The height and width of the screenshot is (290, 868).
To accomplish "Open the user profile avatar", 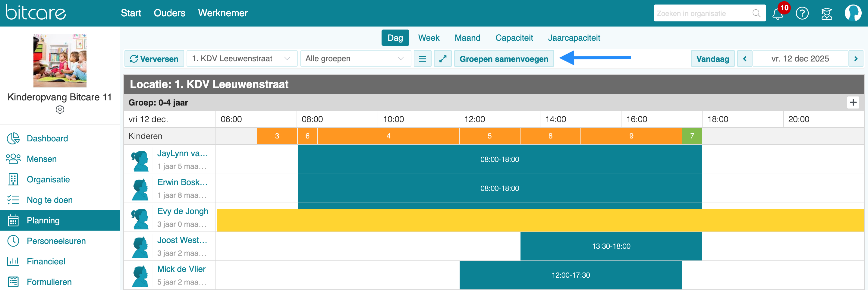I will pyautogui.click(x=853, y=13).
